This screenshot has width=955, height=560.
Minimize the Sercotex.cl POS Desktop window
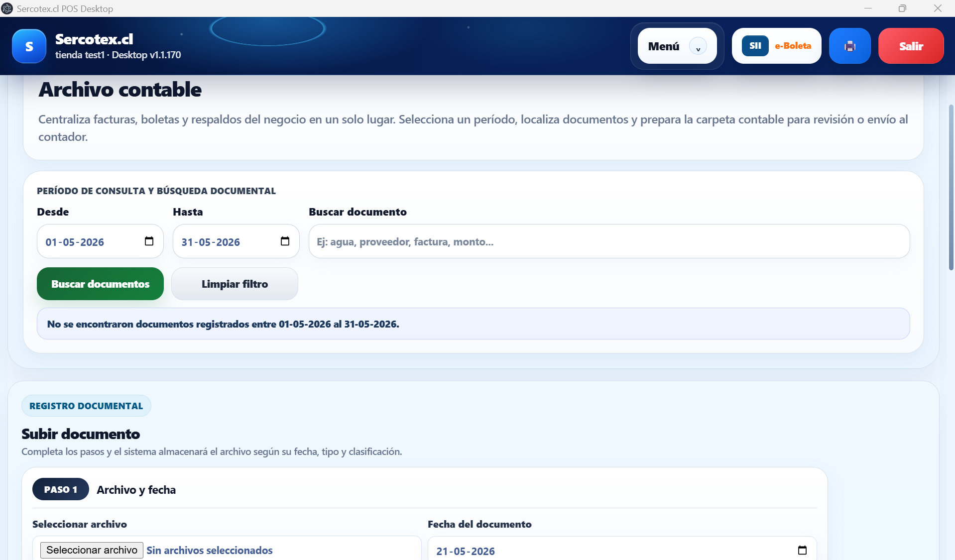click(868, 8)
